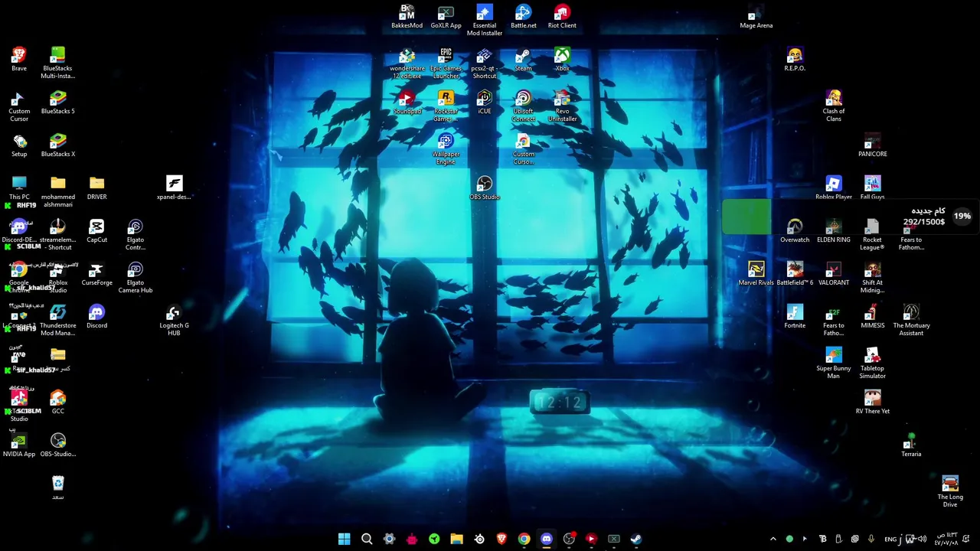Screen dimensions: 980x551
Task: Select the Rocket League desktop icon
Action: point(872,235)
